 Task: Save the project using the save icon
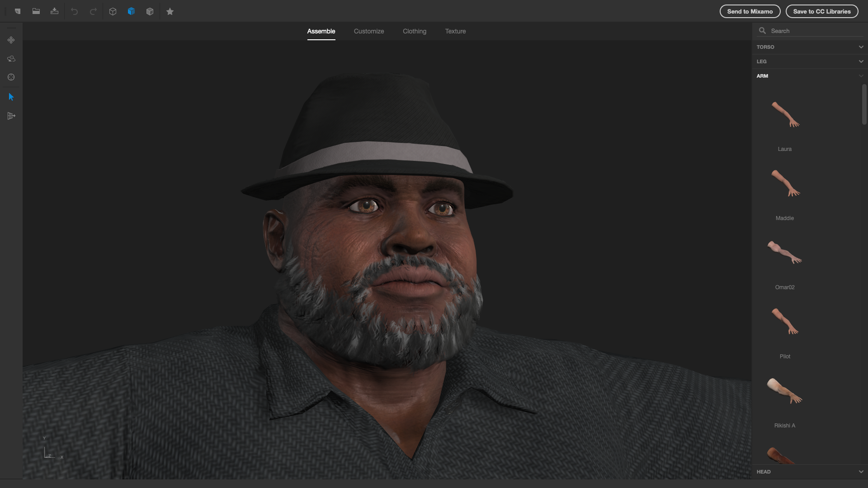pos(55,11)
